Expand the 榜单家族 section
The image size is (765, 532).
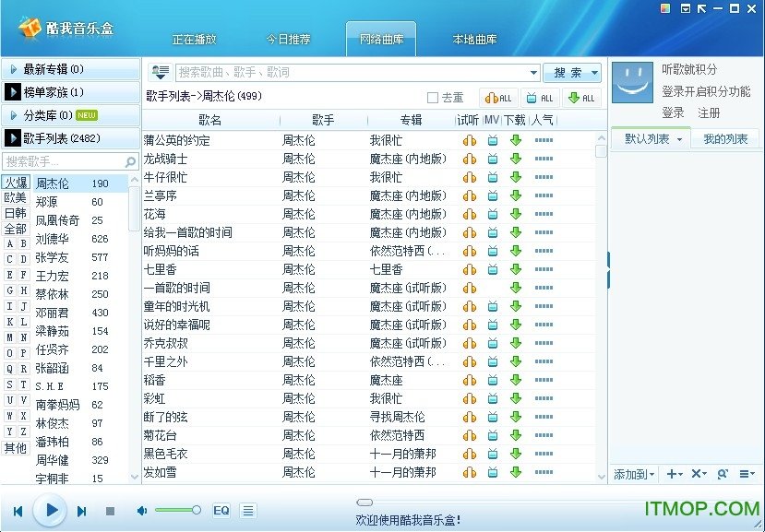(71, 92)
